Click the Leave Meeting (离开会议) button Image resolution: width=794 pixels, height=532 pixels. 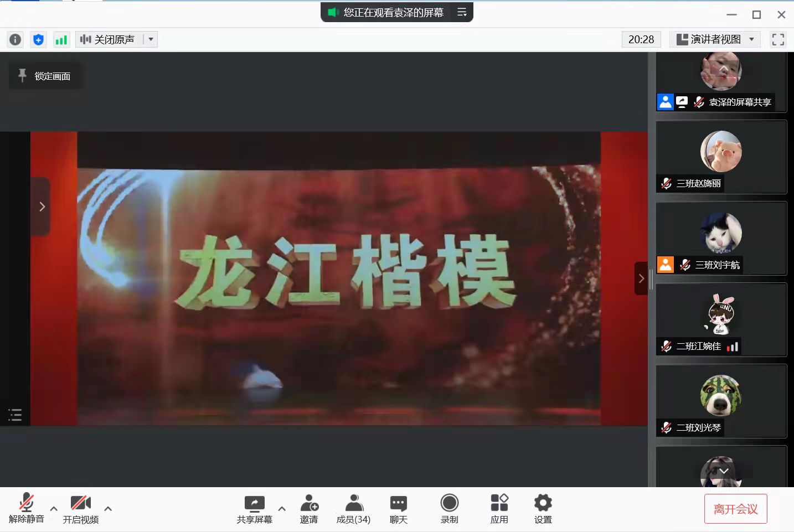735,509
